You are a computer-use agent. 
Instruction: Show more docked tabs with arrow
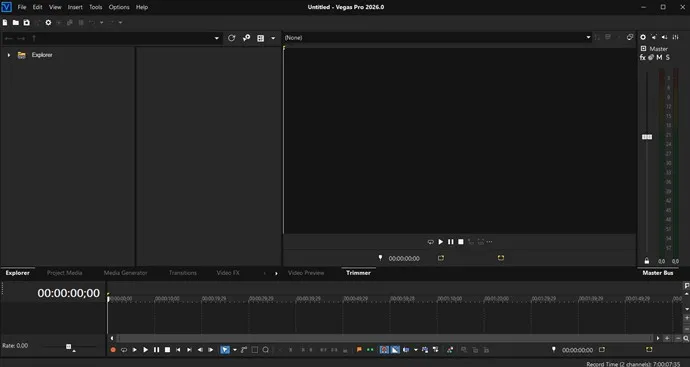pyautogui.click(x=276, y=273)
